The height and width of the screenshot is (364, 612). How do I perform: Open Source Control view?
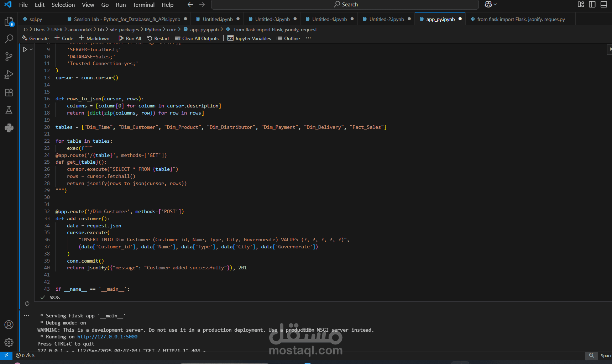tap(9, 57)
